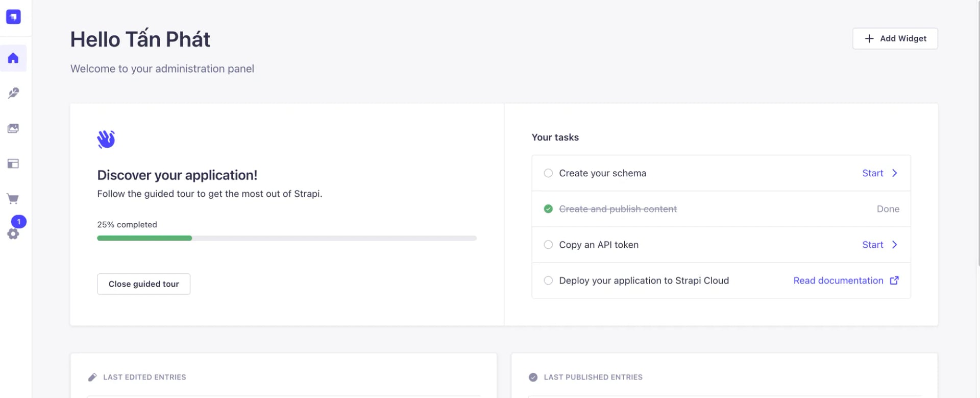Viewport: 980px width, 398px height.
Task: Click the waving hand icon
Action: (x=106, y=139)
